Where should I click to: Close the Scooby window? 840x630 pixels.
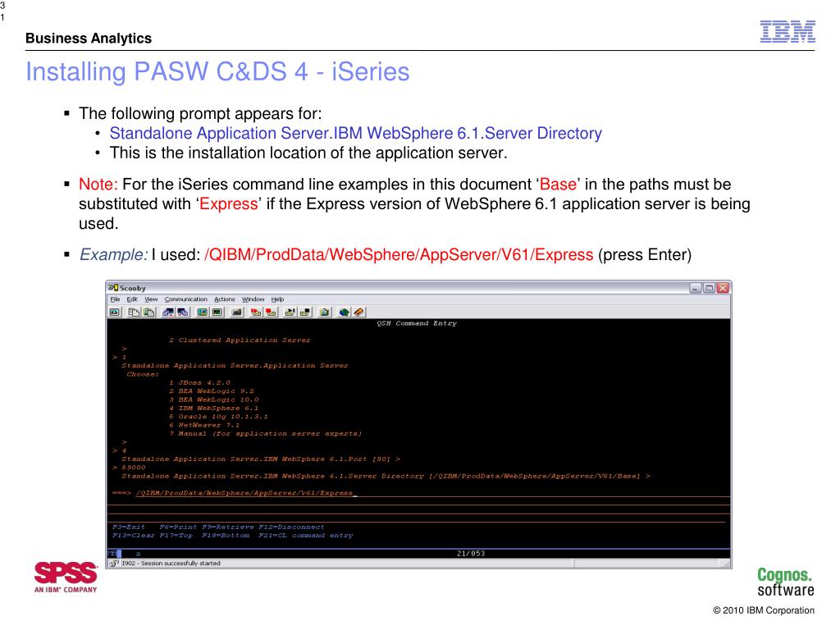[723, 288]
